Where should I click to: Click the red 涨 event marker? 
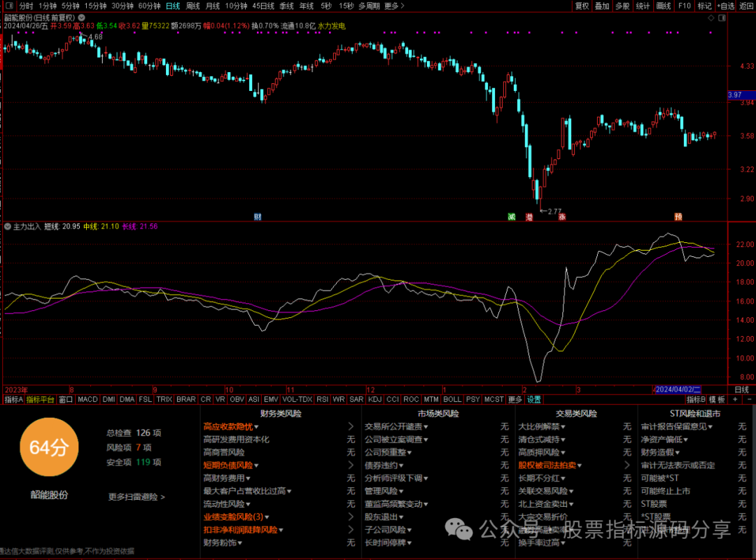[x=561, y=217]
